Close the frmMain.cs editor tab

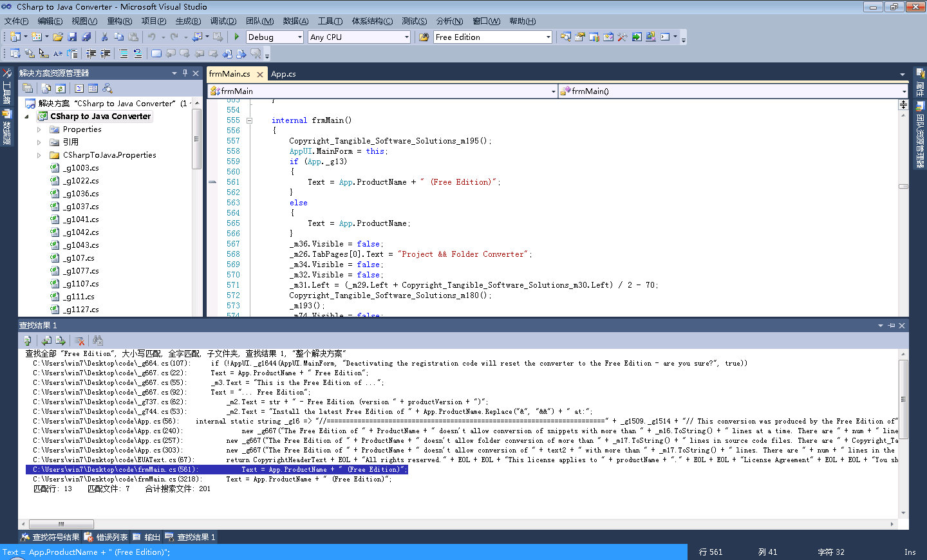[x=260, y=75]
